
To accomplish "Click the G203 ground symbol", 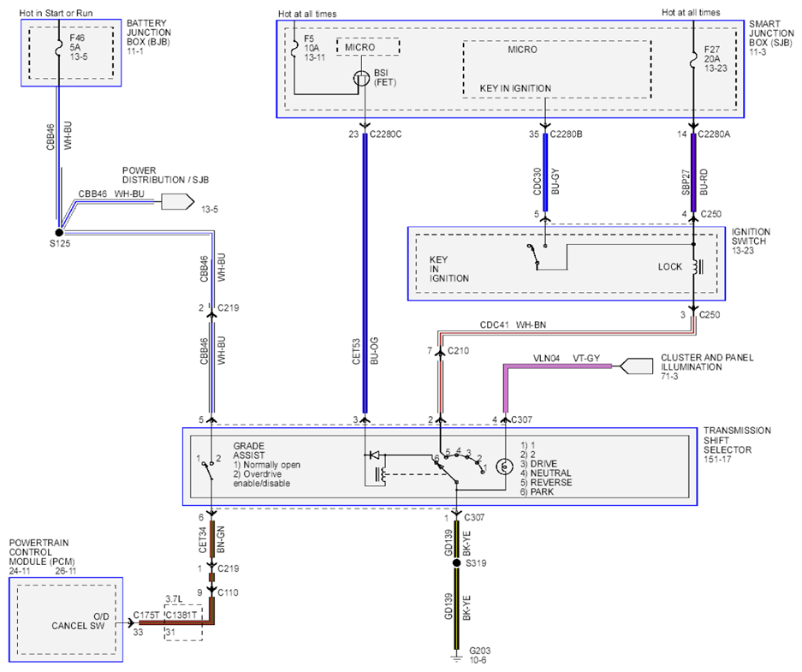I will point(457,657).
